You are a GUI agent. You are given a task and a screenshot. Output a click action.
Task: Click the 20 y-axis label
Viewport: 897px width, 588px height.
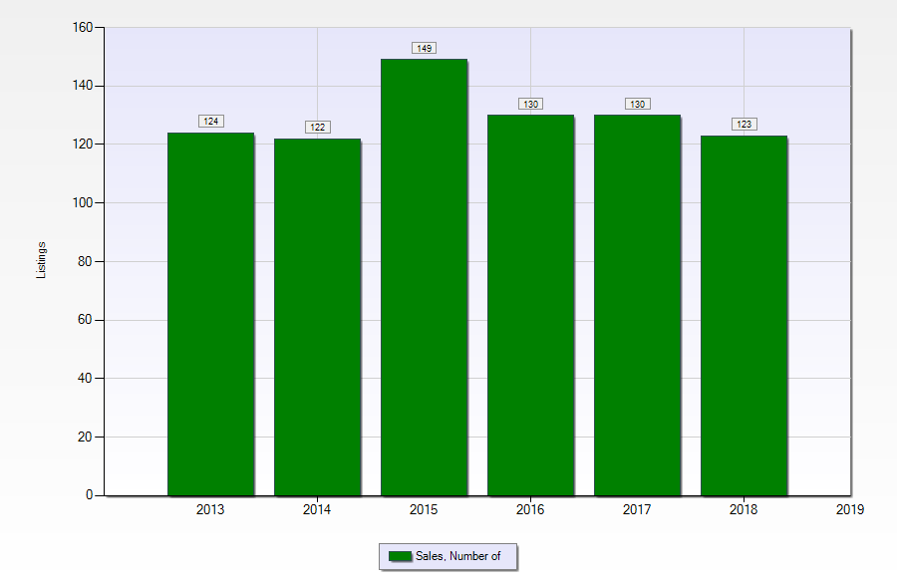coord(85,437)
